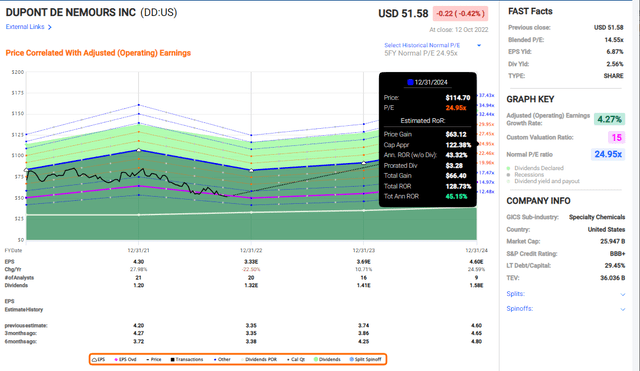Expand the Splits section
Viewport: 640px width, 371px height.
[x=516, y=294]
